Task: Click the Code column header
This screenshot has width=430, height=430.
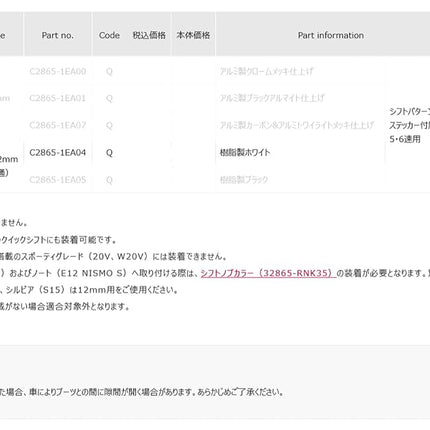Action: (109, 35)
